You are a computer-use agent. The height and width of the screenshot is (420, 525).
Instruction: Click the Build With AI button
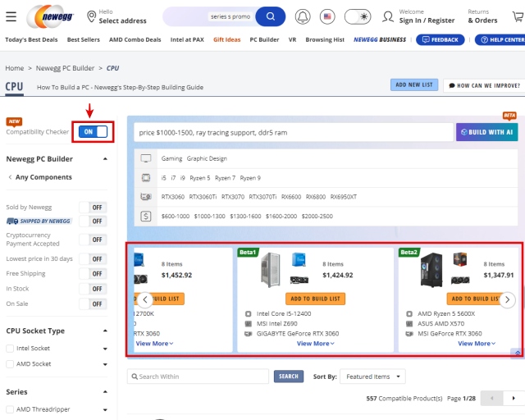coord(486,132)
